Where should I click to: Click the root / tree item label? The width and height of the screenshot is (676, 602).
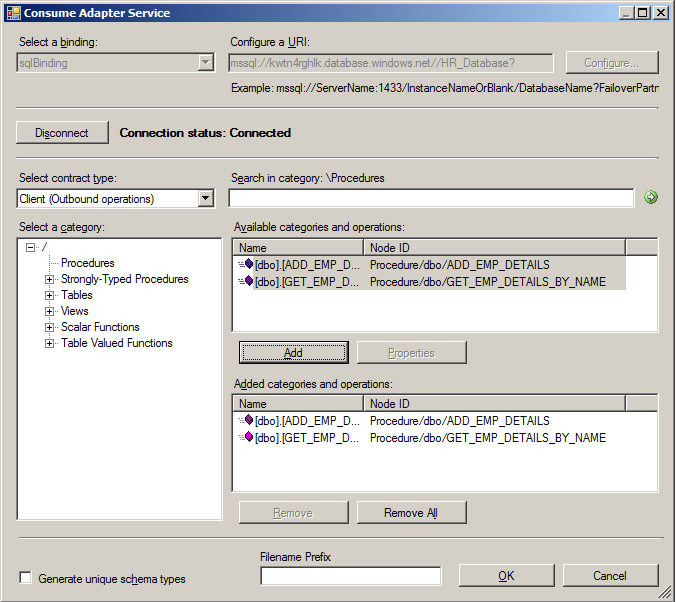[44, 247]
